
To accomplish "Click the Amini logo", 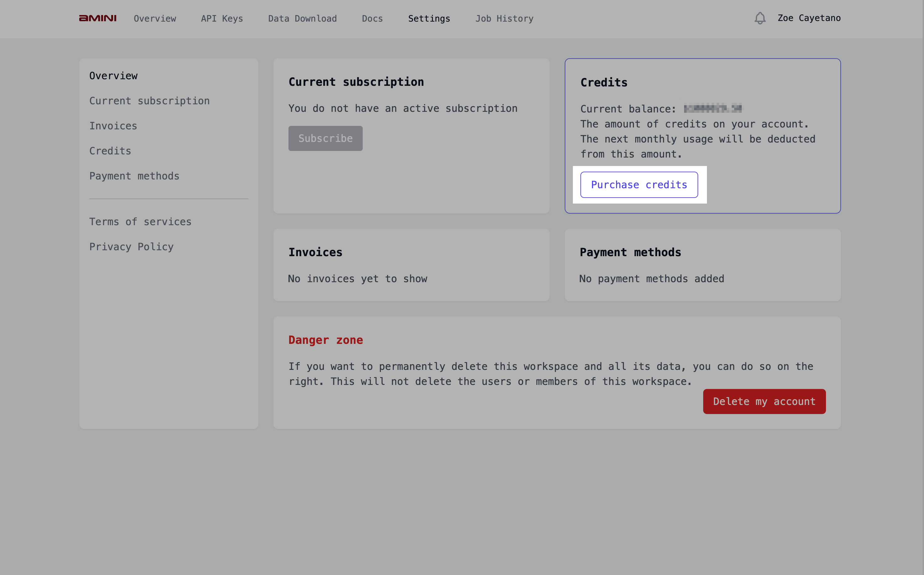I will [x=98, y=18].
